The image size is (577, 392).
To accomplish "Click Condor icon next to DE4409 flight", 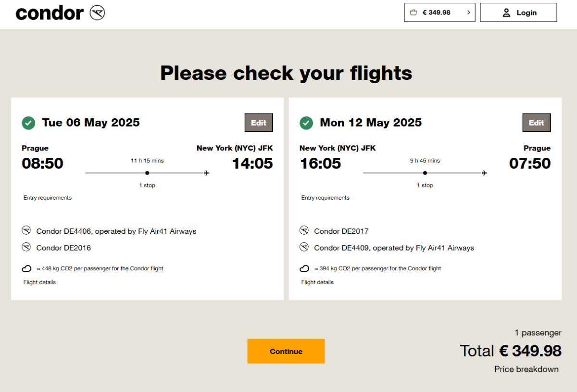I will pos(304,247).
